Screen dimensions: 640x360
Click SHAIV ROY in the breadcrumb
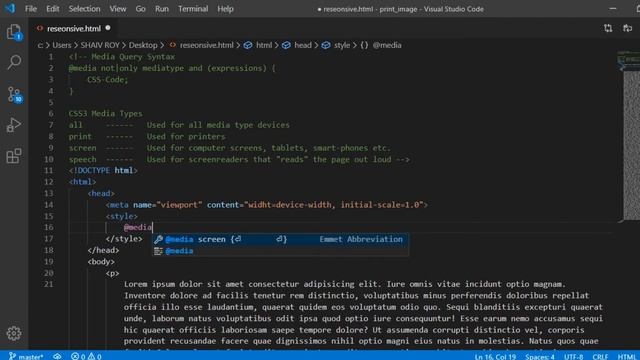[x=100, y=45]
